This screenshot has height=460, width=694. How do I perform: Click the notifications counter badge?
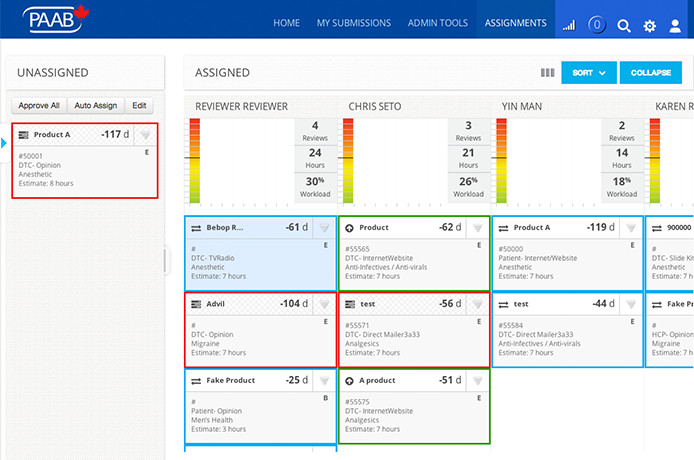coord(597,25)
